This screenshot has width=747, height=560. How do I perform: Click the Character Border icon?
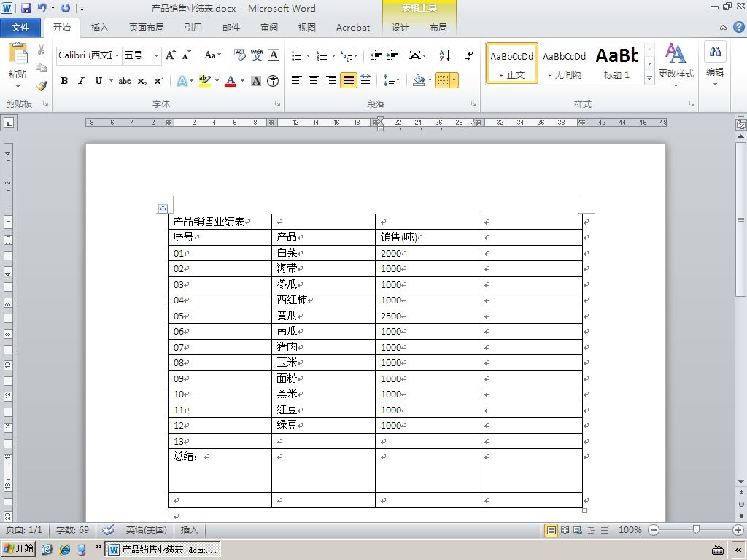click(274, 55)
